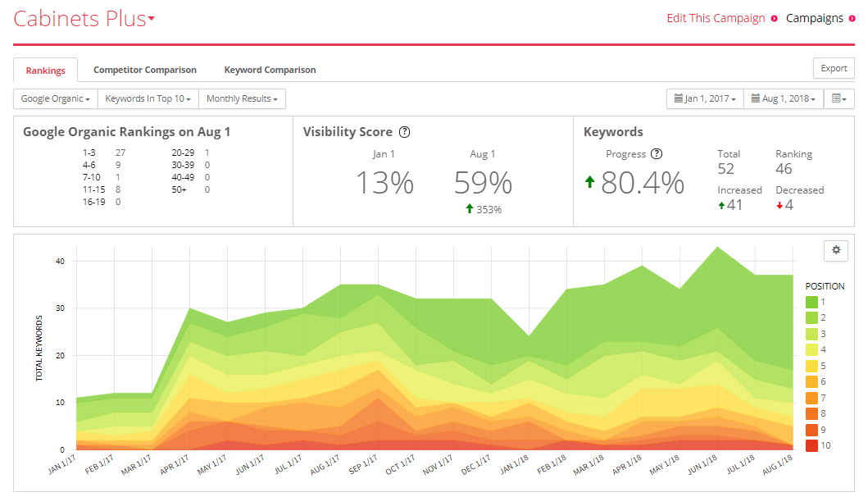Click the arrow icon beside Edit This Campaign

774,19
